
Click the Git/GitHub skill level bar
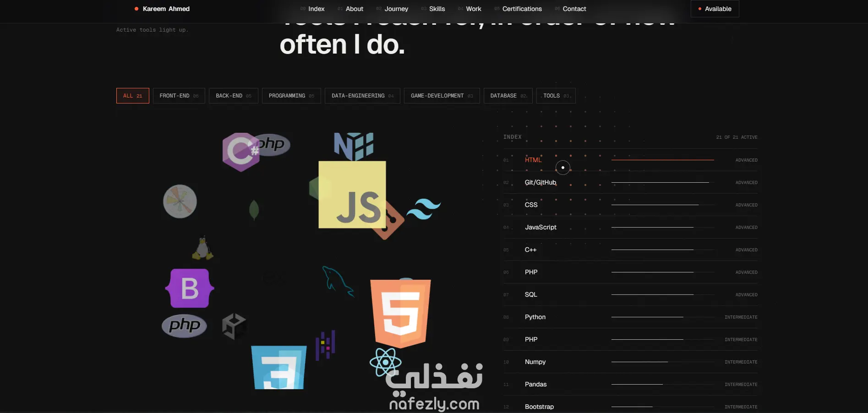click(663, 182)
